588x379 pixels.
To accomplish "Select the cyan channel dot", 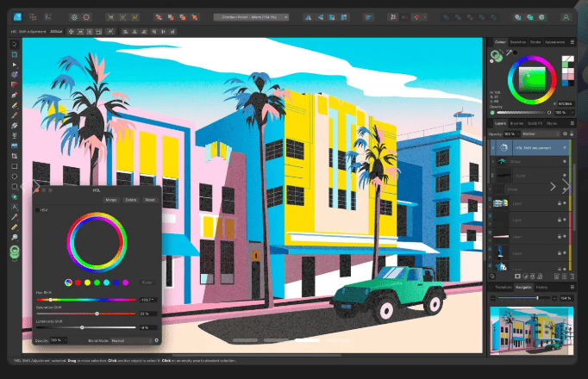I will [x=107, y=283].
